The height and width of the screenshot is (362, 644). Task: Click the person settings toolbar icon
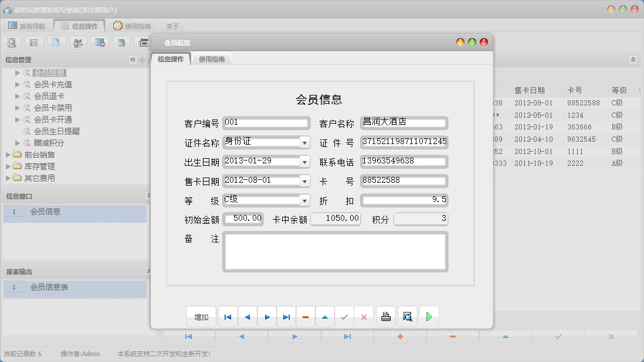coord(78,42)
